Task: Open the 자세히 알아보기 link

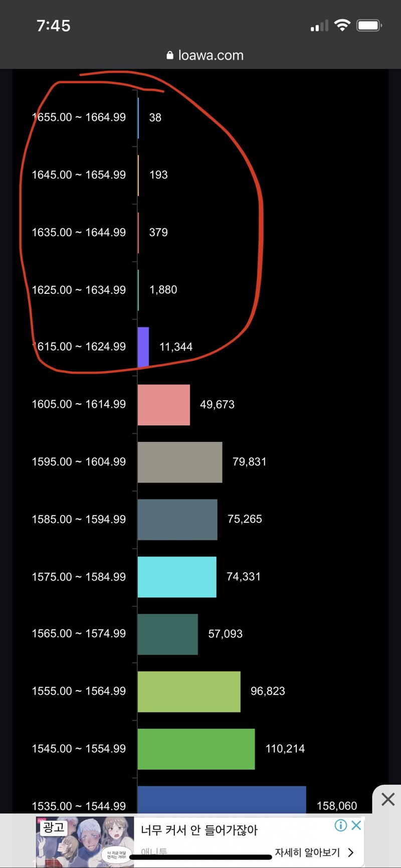Action: tap(307, 852)
